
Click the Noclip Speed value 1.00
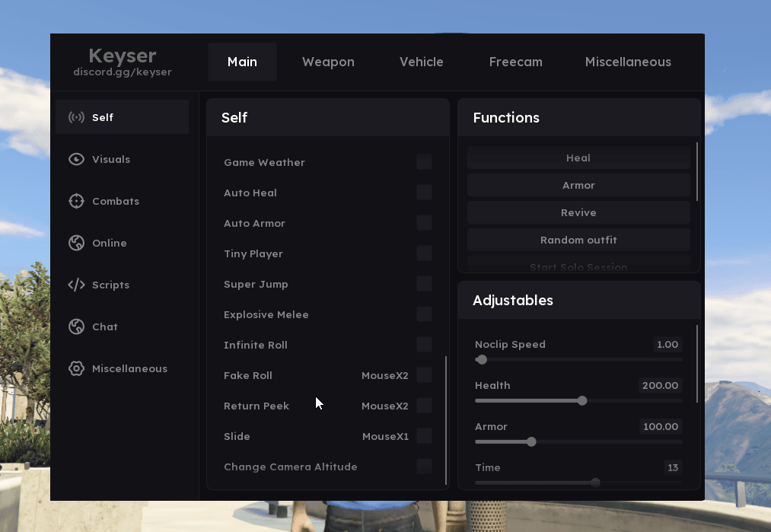(x=667, y=344)
